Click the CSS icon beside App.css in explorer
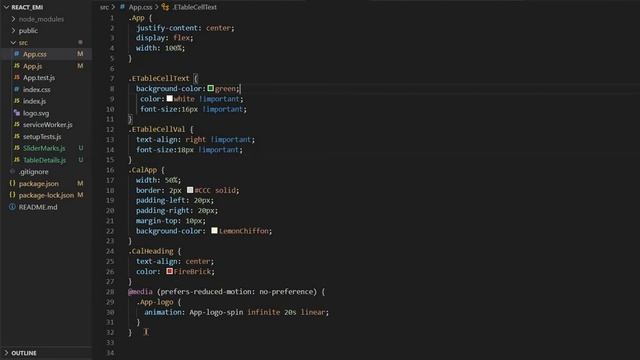 pyautogui.click(x=17, y=54)
